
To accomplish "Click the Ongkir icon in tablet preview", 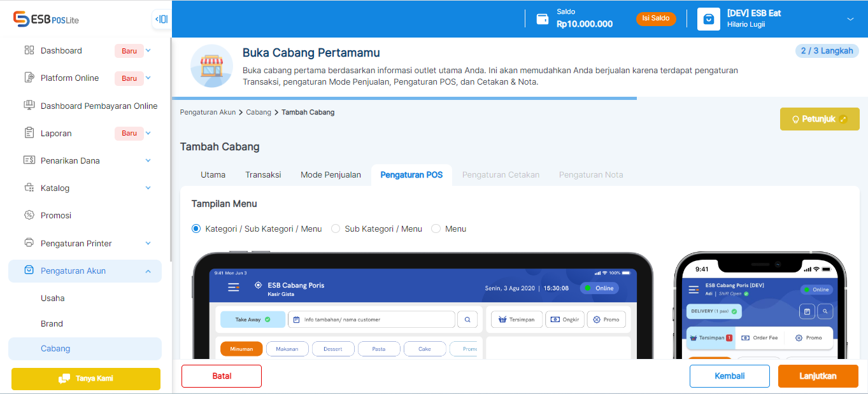I will tap(555, 320).
